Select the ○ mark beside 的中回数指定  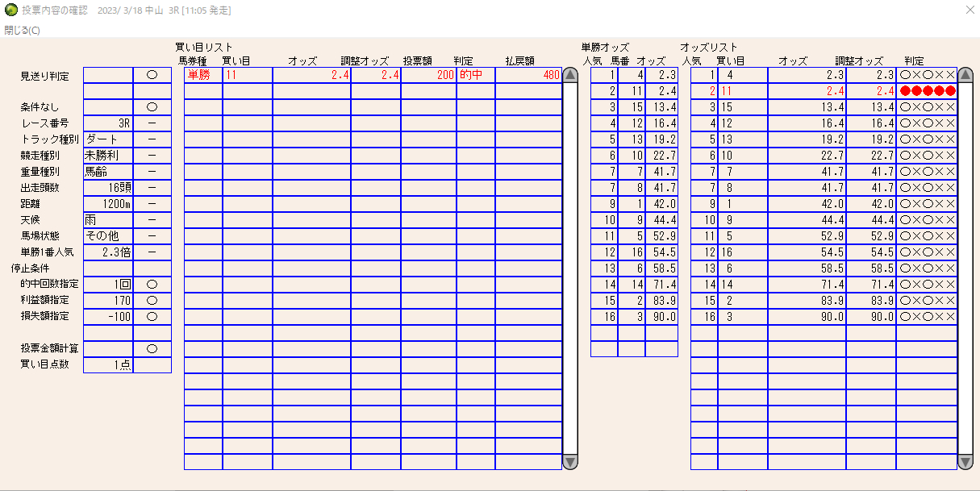152,285
